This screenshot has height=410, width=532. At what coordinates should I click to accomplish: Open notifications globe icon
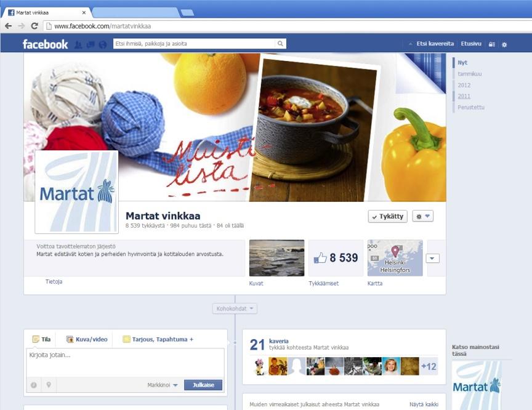click(x=102, y=44)
